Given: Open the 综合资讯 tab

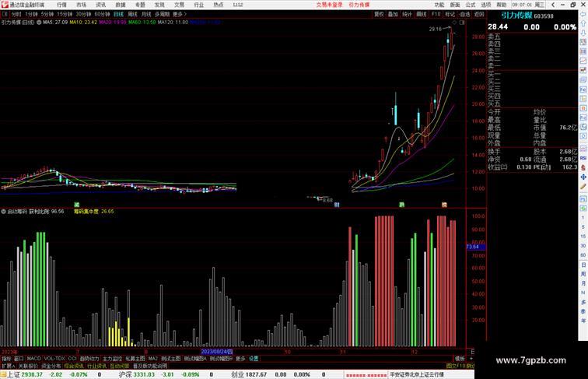Looking at the screenshot, I should click(x=74, y=366).
